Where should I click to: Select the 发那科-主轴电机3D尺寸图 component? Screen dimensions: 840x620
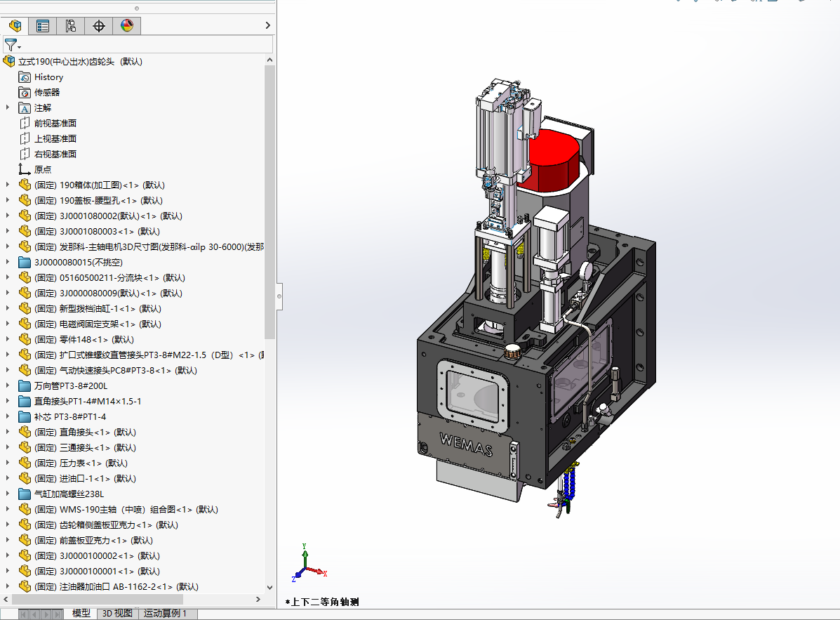[x=149, y=247]
